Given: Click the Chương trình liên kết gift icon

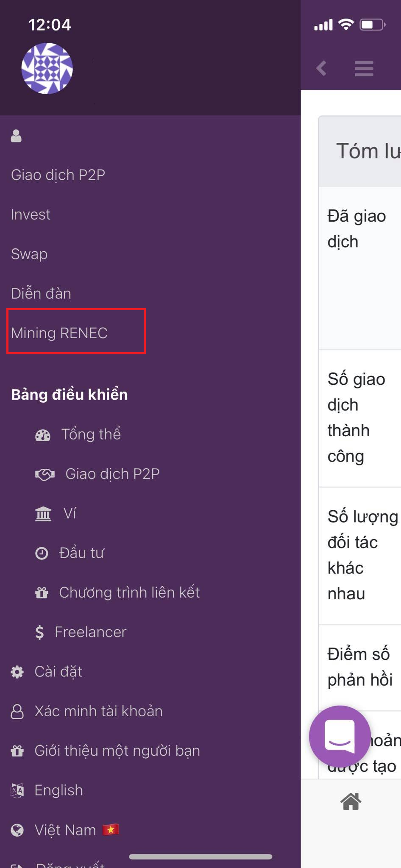Looking at the screenshot, I should click(42, 593).
